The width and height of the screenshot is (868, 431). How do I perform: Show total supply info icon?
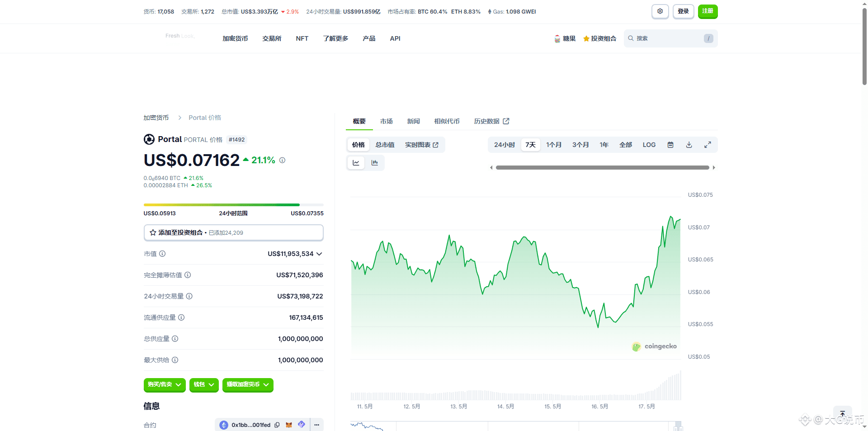pos(175,339)
